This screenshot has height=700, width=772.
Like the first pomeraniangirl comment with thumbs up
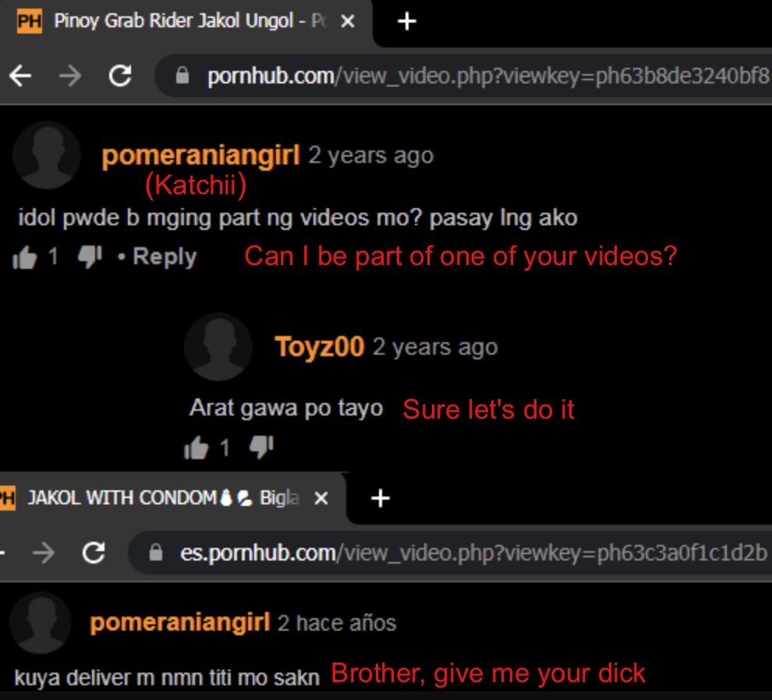(x=25, y=257)
